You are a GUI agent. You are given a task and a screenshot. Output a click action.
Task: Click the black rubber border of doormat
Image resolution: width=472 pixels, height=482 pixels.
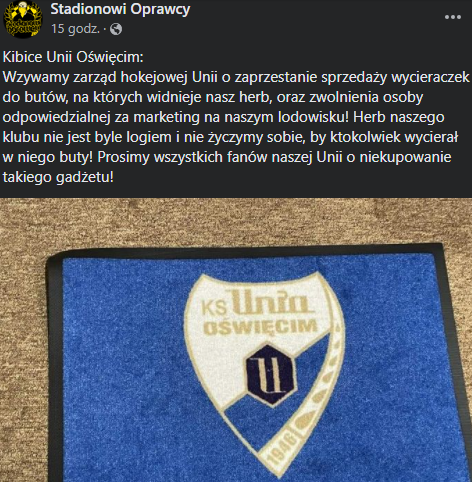coord(53,367)
